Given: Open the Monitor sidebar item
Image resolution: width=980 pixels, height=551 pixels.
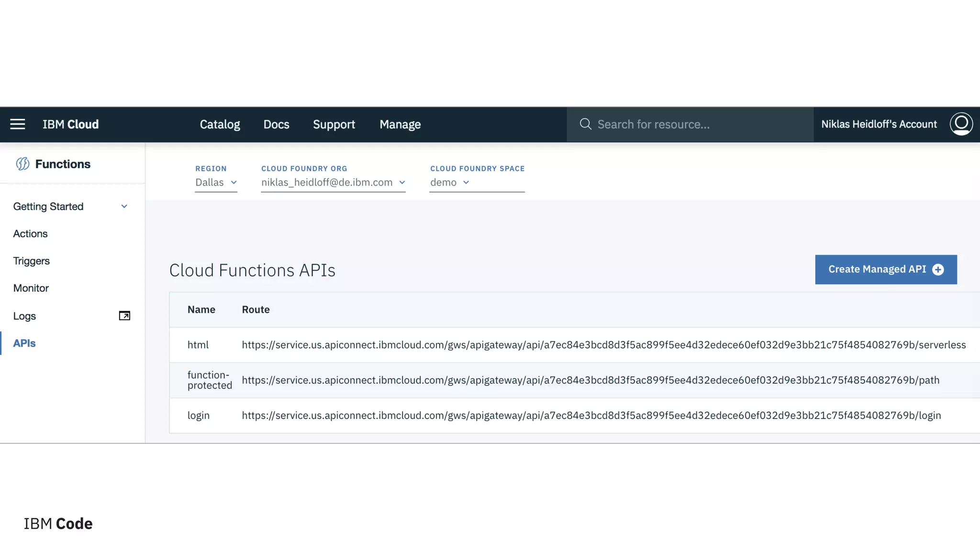Looking at the screenshot, I should point(31,288).
